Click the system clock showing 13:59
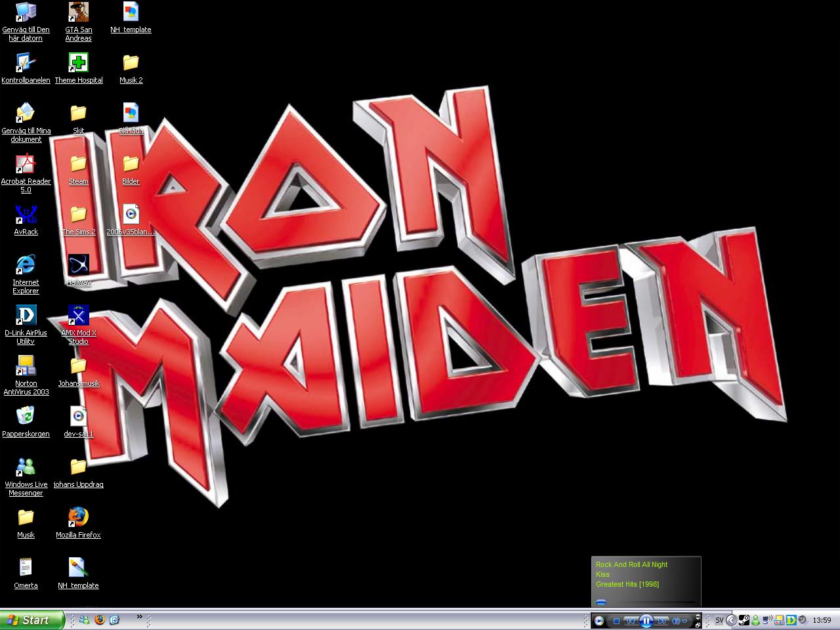This screenshot has width=840, height=630. click(x=822, y=620)
